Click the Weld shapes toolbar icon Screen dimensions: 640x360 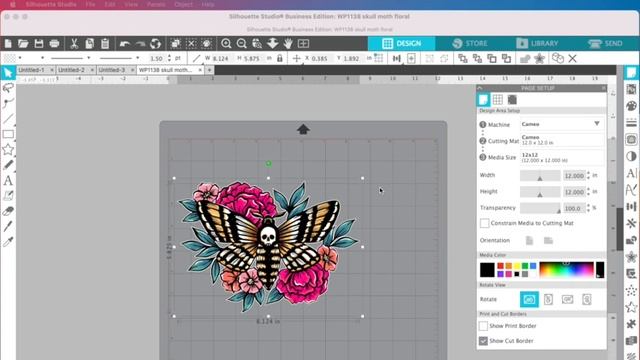[524, 59]
